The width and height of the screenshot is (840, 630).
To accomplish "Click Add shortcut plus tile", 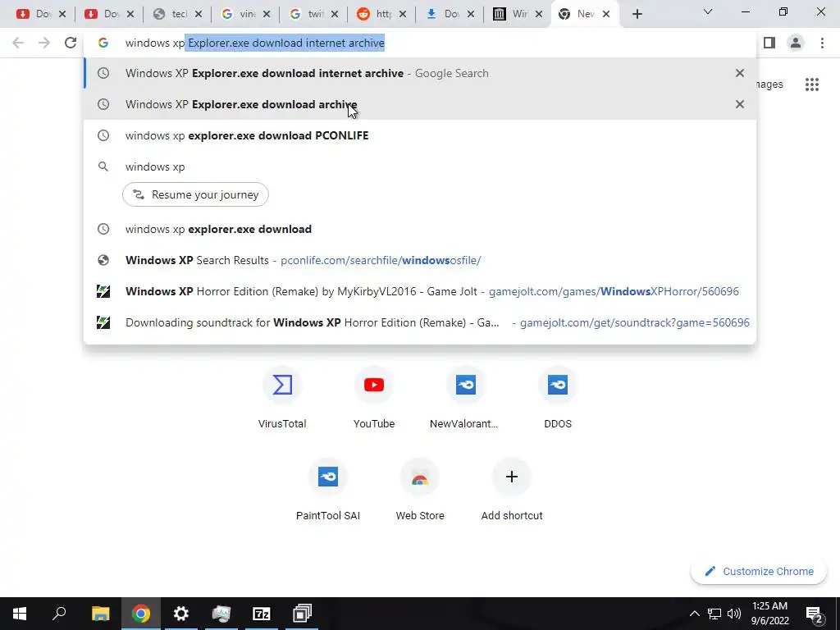I will tap(512, 489).
